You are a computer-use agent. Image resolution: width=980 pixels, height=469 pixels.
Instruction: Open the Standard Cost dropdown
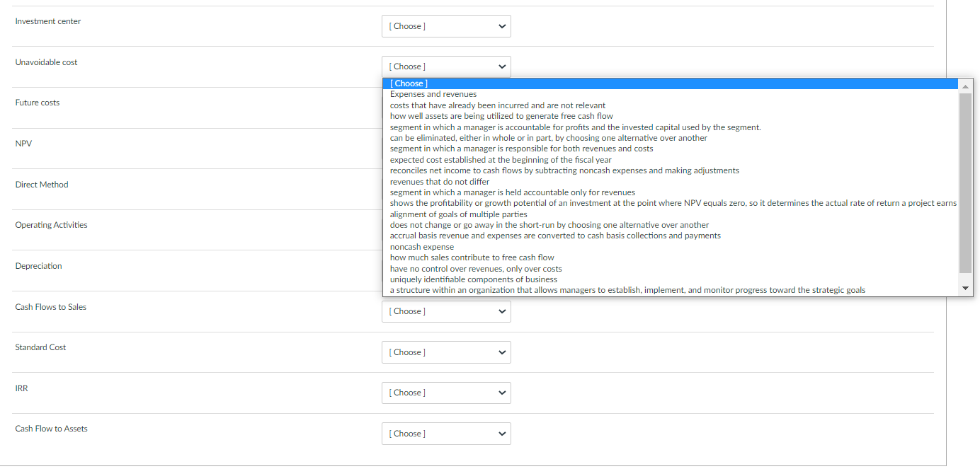(446, 352)
